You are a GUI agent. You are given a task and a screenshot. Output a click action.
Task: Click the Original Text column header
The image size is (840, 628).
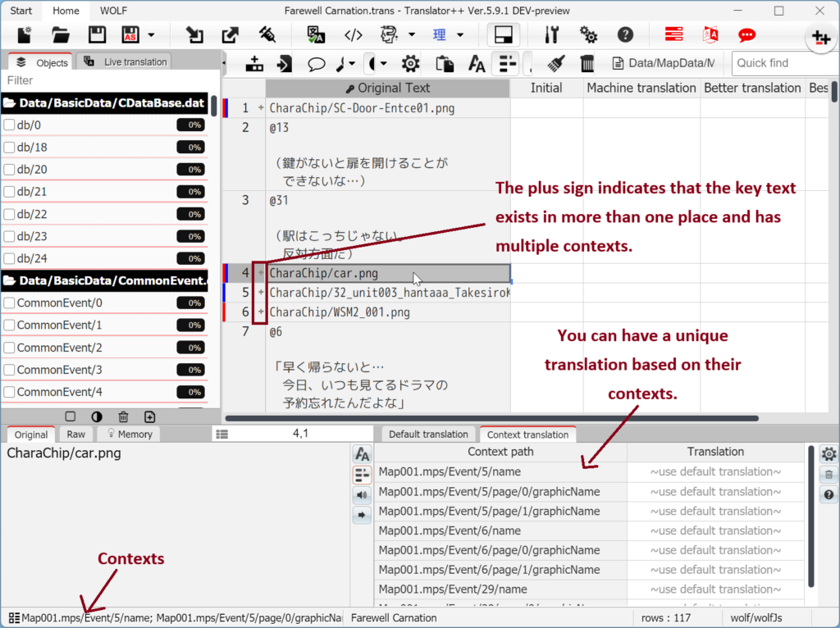pyautogui.click(x=388, y=89)
